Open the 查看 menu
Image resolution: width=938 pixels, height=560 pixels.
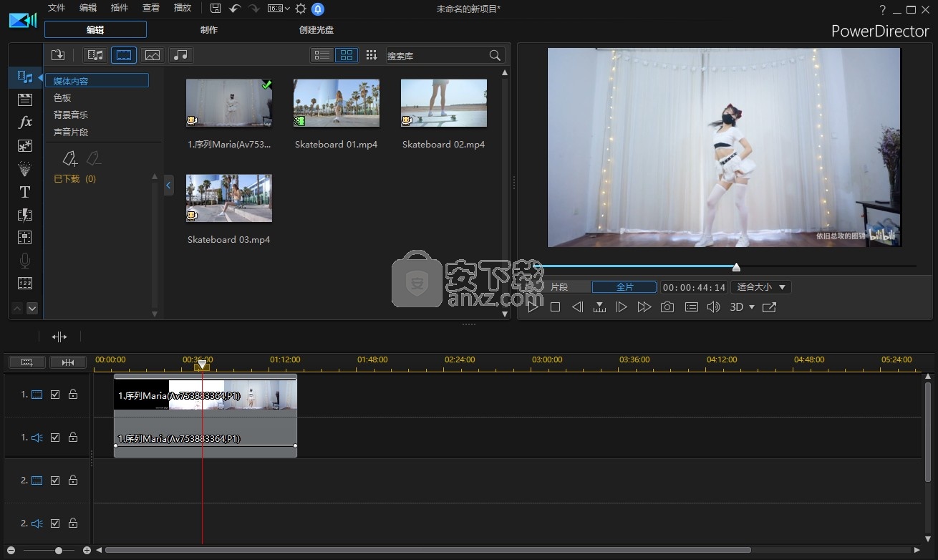[151, 8]
